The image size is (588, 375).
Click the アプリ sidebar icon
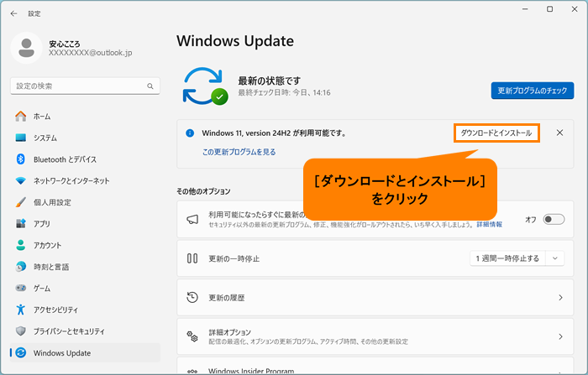pos(21,224)
